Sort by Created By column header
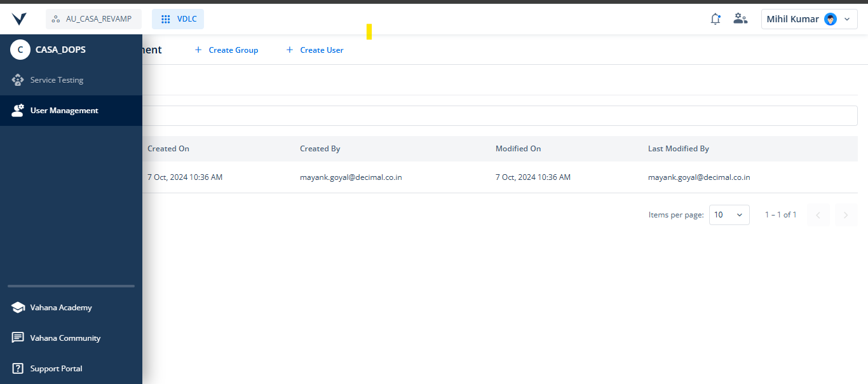Screen dimensions: 868x384 (320, 149)
